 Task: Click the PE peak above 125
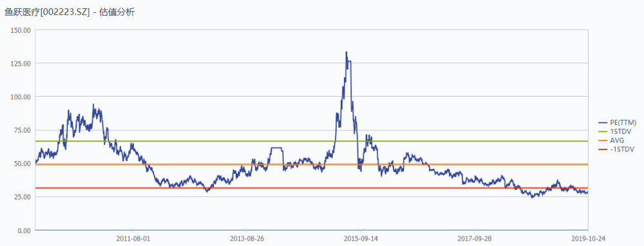[x=346, y=53]
